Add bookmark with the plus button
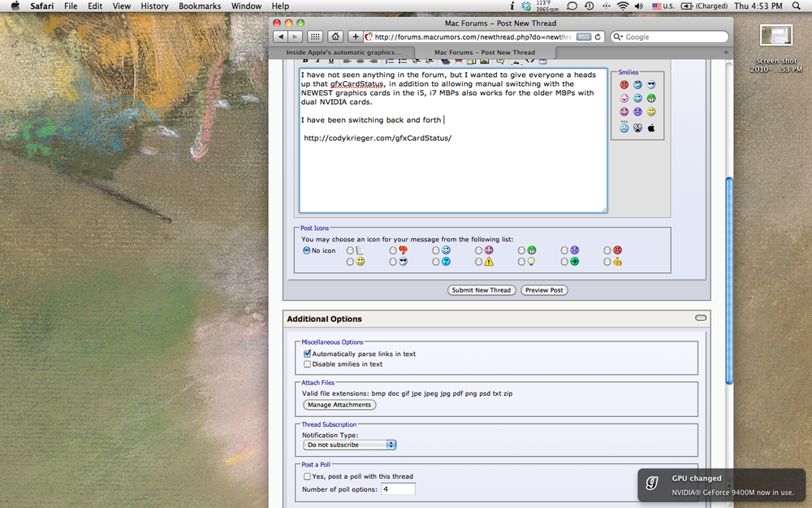 [x=356, y=37]
